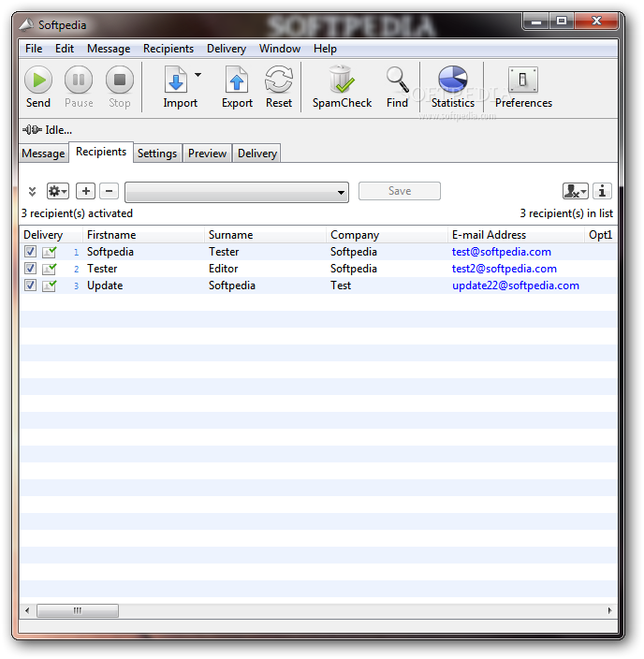This screenshot has height=659, width=644.
Task: Sort by Company column header
Action: tap(388, 235)
